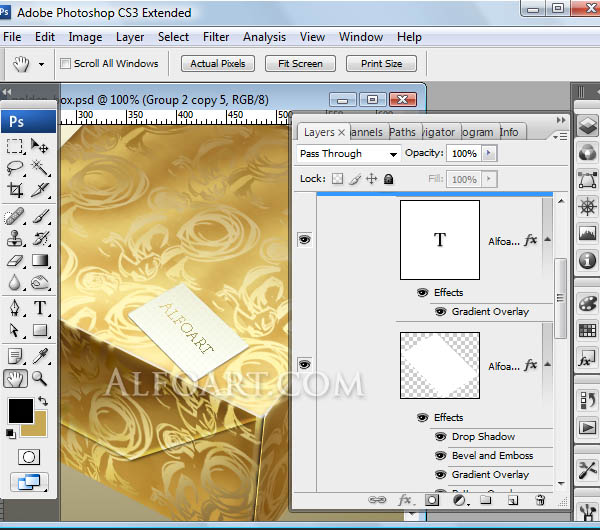Select the Slice tool

pos(40,190)
